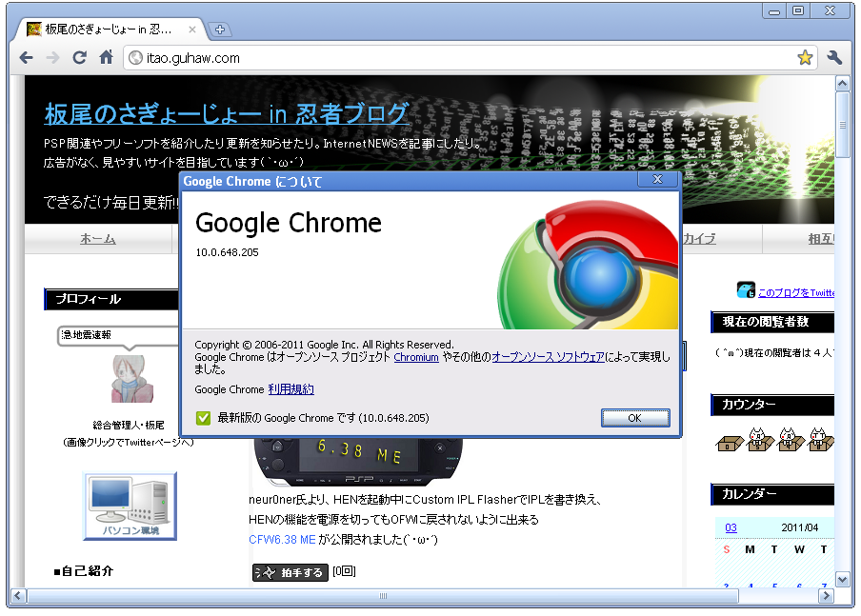861x616 pixels.
Task: Open the オープンソース ソフトウェア link
Action: (548, 357)
